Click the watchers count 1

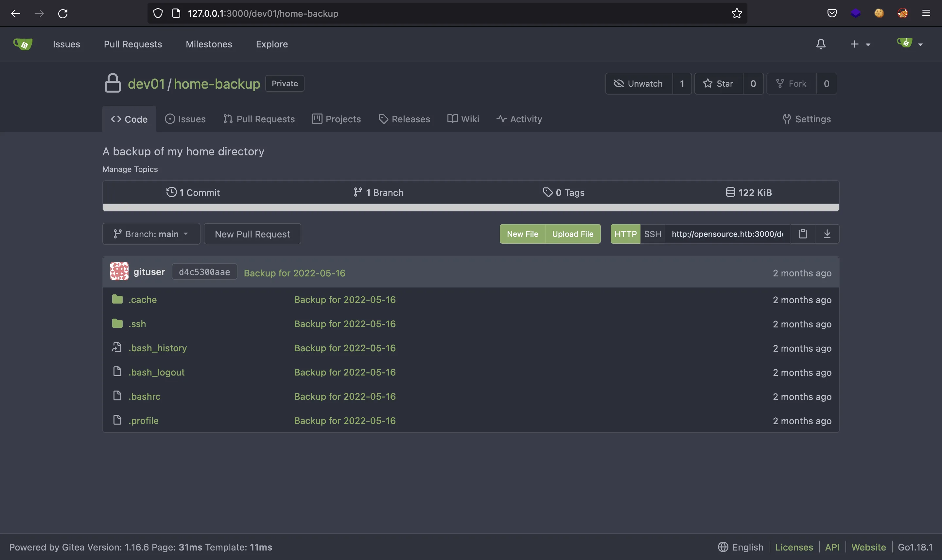(x=682, y=83)
